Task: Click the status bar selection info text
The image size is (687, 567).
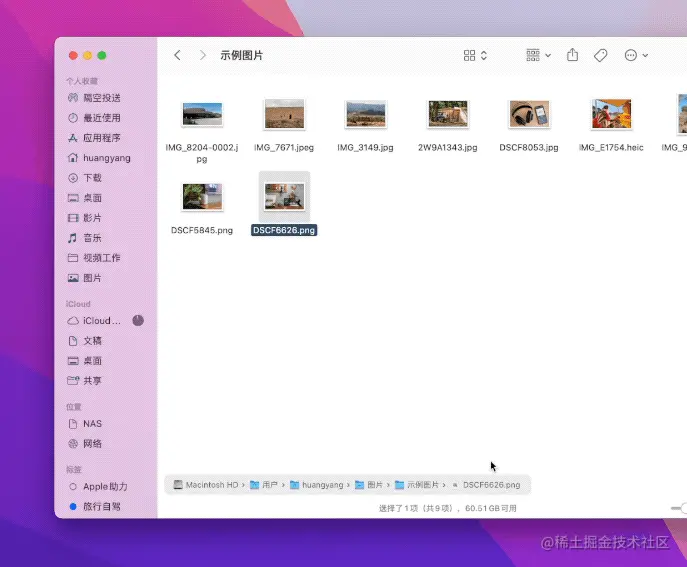Action: point(447,508)
